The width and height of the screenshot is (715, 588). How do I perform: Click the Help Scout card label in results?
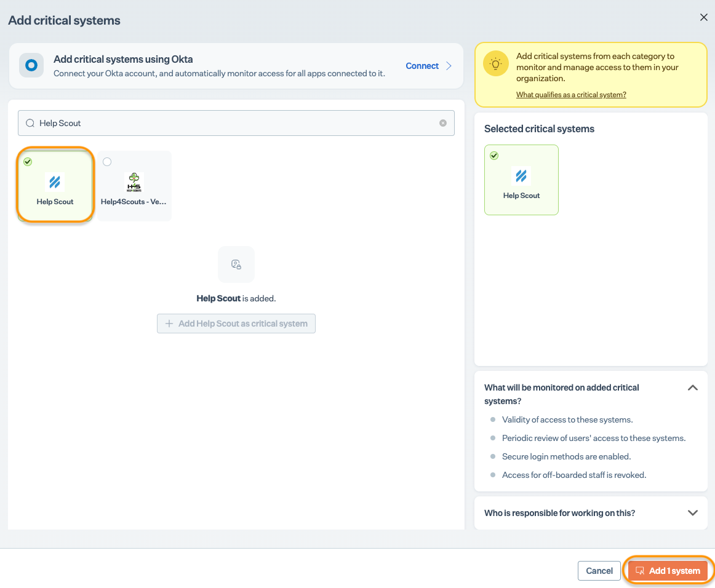(55, 202)
